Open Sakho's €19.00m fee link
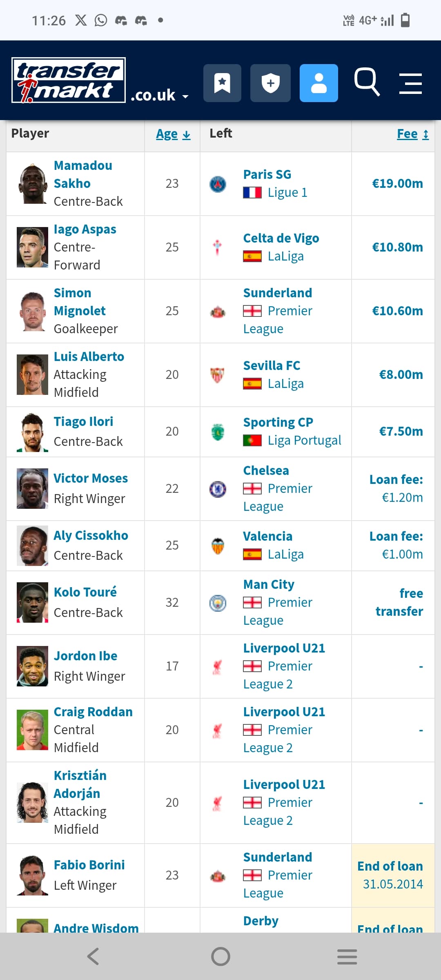Screen dimensions: 441x980 (397, 184)
